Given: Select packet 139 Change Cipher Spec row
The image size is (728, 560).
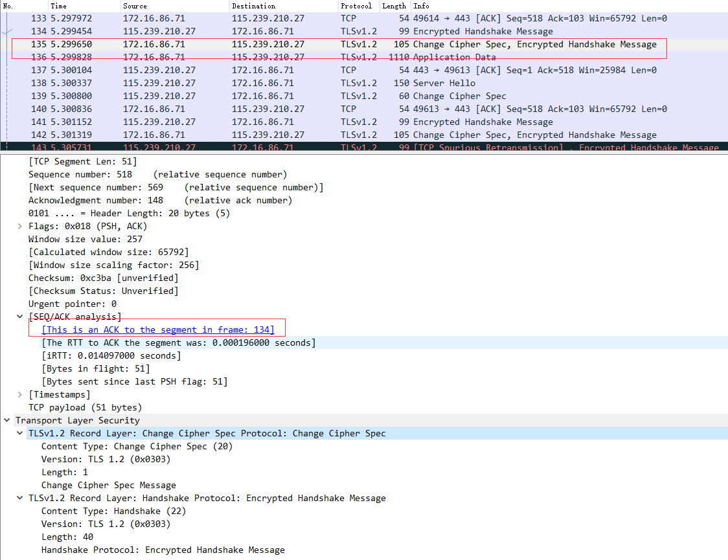Looking at the screenshot, I should 364,96.
